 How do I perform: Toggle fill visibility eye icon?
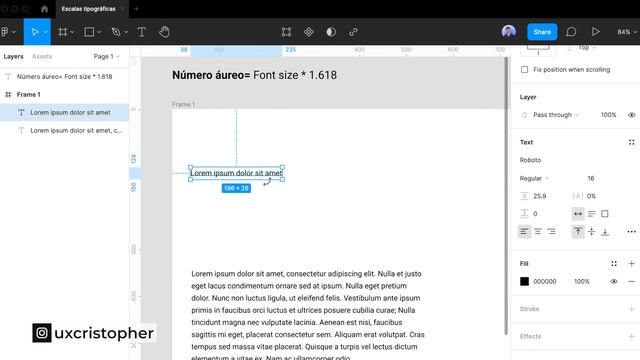pyautogui.click(x=614, y=282)
